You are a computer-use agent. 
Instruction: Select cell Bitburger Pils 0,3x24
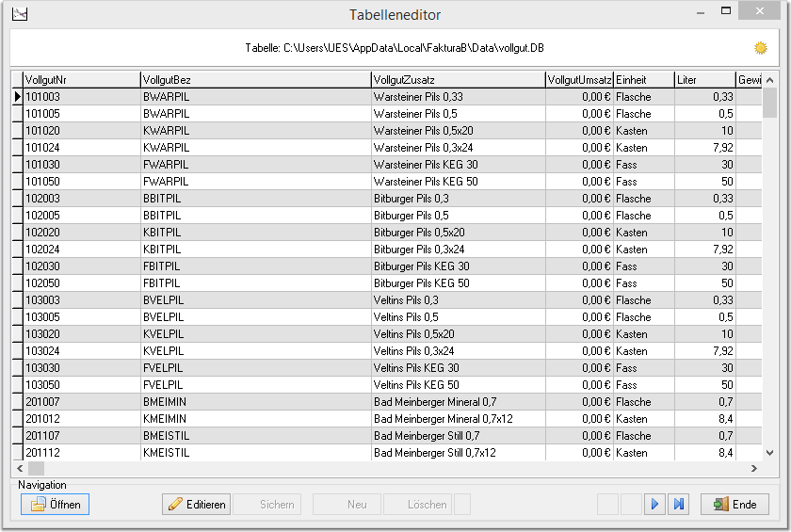click(459, 250)
